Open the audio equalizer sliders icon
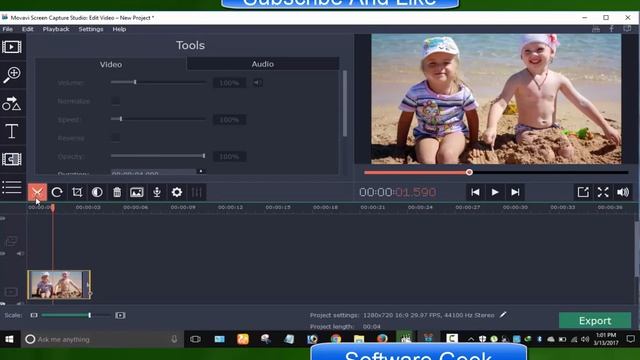Screen dimensions: 640x360 point(197,192)
